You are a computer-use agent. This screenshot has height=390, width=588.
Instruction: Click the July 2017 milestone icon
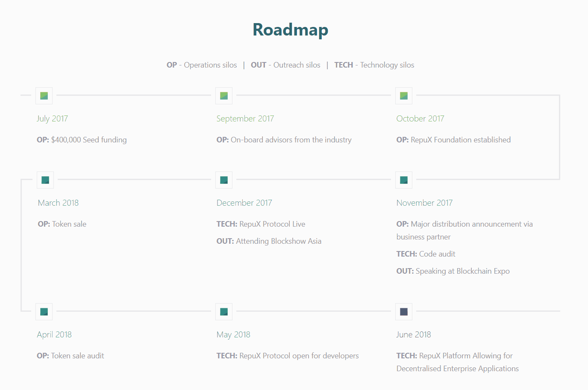click(x=44, y=96)
